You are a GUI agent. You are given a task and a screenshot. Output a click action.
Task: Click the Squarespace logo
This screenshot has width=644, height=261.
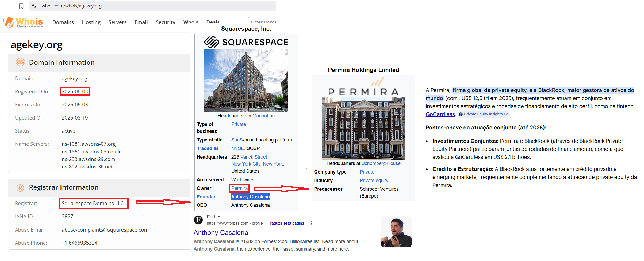point(246,42)
